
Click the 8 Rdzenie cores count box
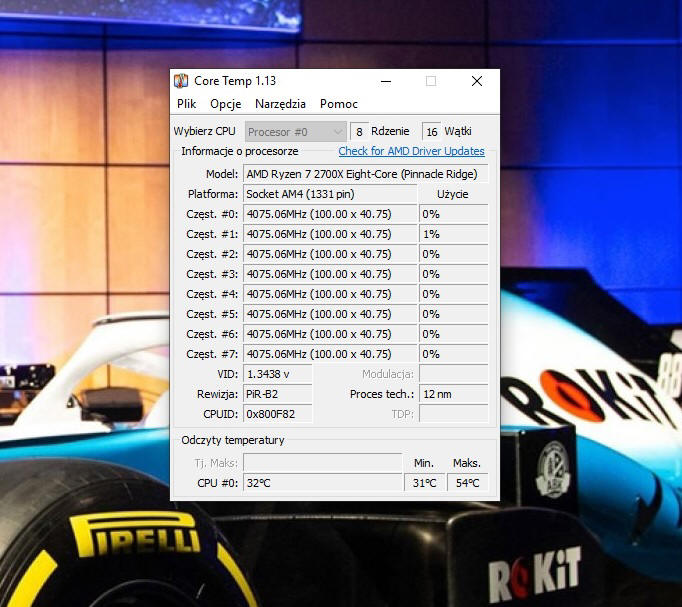tap(359, 132)
